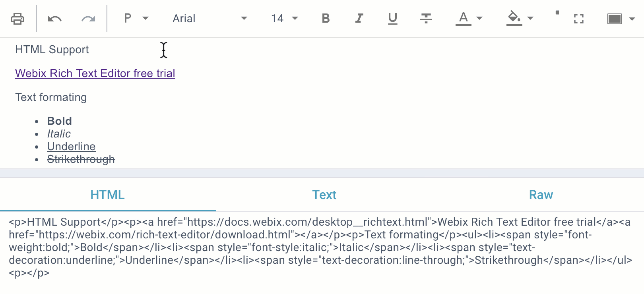Toggle underline formatting
This screenshot has width=644, height=294.
(393, 18)
